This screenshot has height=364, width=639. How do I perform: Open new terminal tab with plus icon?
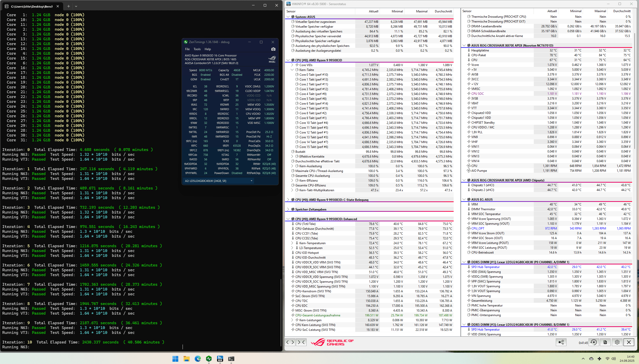tap(68, 6)
